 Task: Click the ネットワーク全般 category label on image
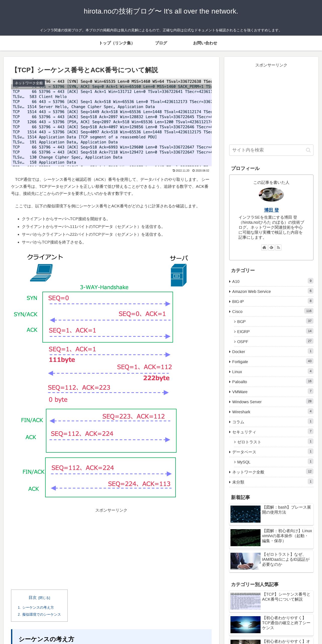[29, 83]
